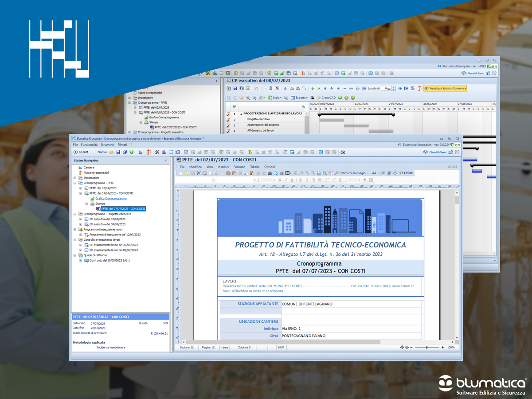The height and width of the screenshot is (399, 532).
Task: Click the CronoCAD button in the back window
Action: coord(326,98)
